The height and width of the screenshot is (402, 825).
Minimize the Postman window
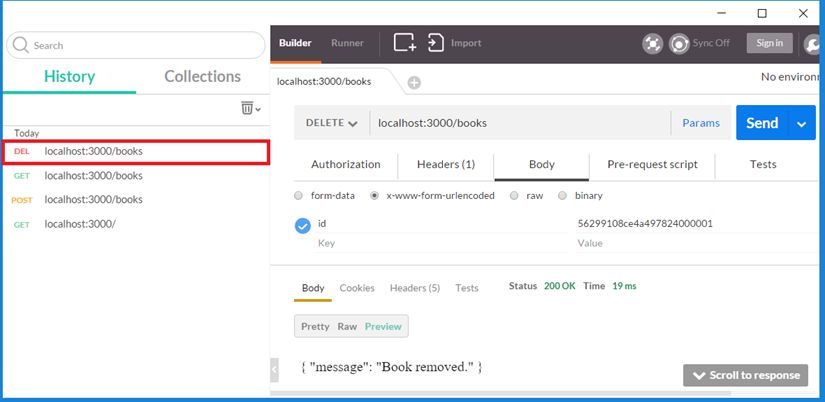click(722, 14)
